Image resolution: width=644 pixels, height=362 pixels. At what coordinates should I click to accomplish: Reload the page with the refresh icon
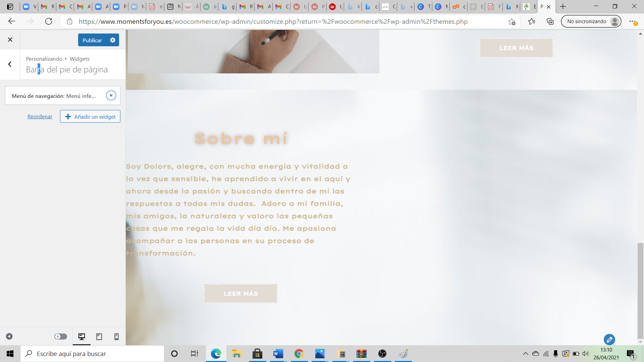(x=49, y=21)
